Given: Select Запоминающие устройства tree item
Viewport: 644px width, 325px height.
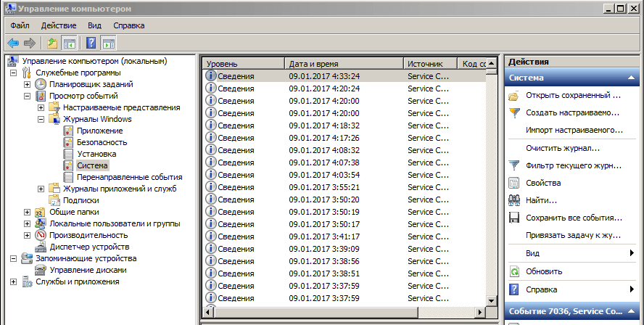Looking at the screenshot, I should click(x=86, y=258).
